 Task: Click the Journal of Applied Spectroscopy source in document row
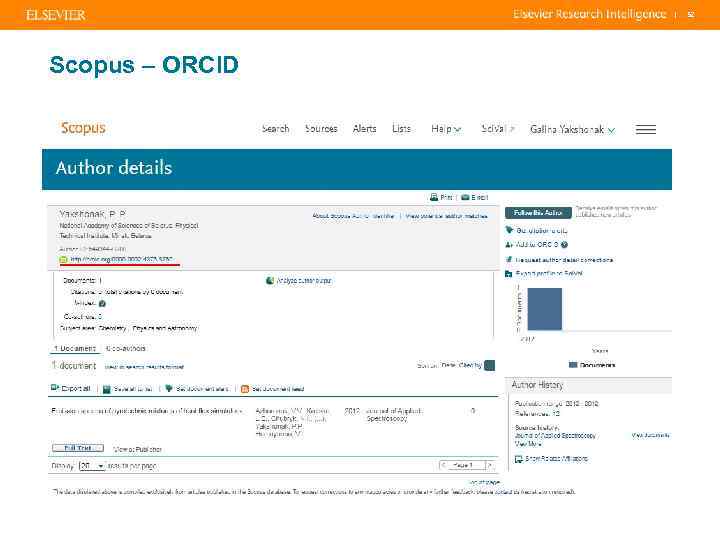394,415
